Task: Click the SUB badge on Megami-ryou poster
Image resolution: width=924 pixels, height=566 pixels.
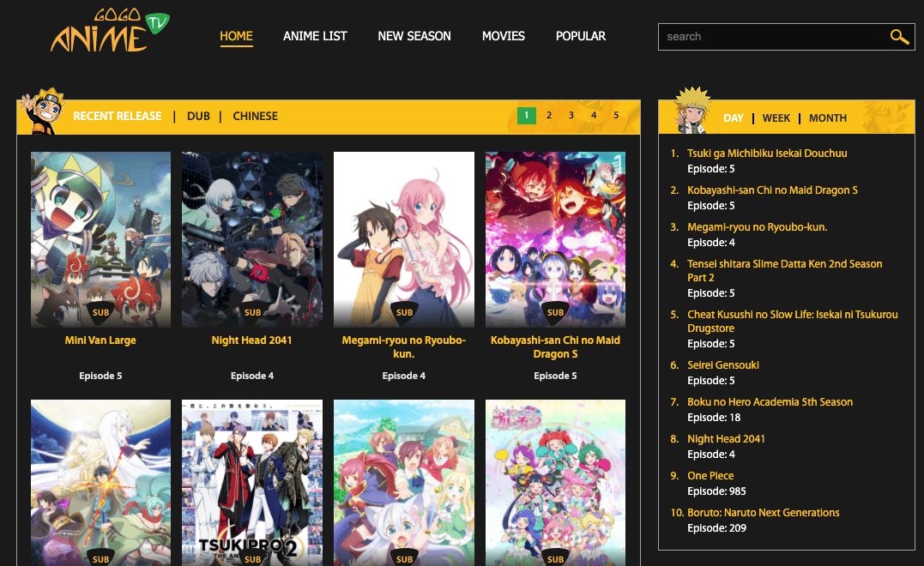Action: click(404, 312)
